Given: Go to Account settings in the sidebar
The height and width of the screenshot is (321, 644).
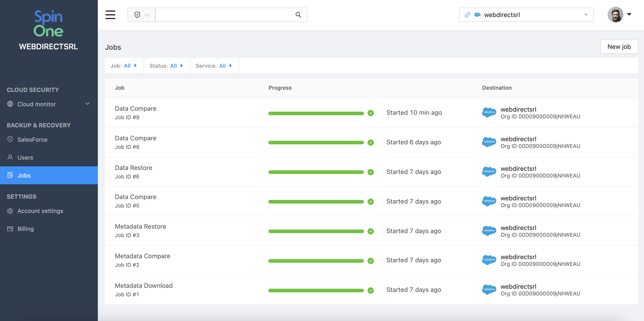Looking at the screenshot, I should click(x=40, y=211).
